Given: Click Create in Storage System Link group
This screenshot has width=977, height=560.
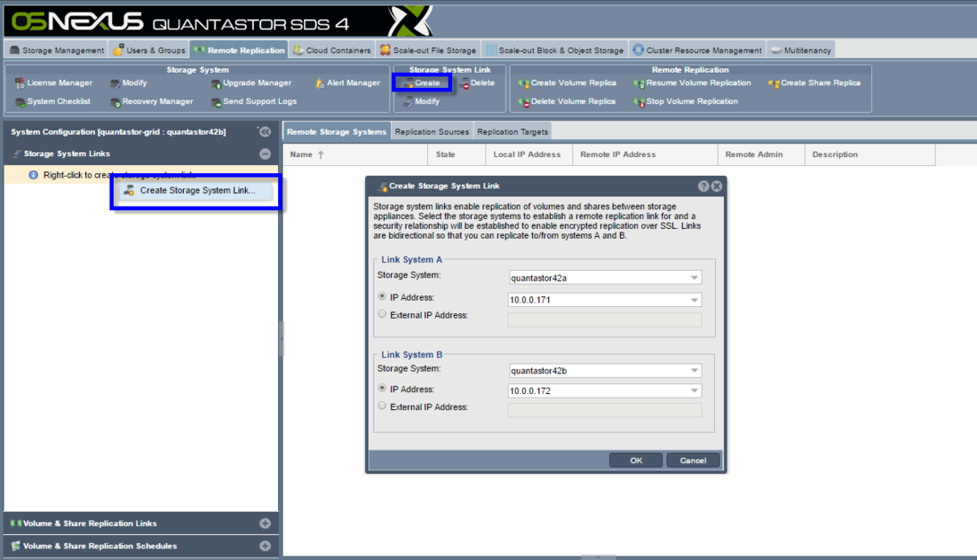Looking at the screenshot, I should pyautogui.click(x=422, y=83).
